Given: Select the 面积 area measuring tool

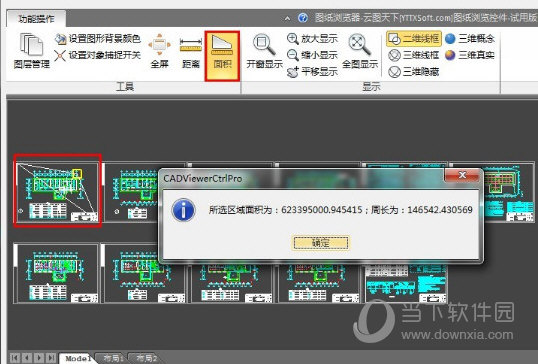Looking at the screenshot, I should pyautogui.click(x=222, y=56).
